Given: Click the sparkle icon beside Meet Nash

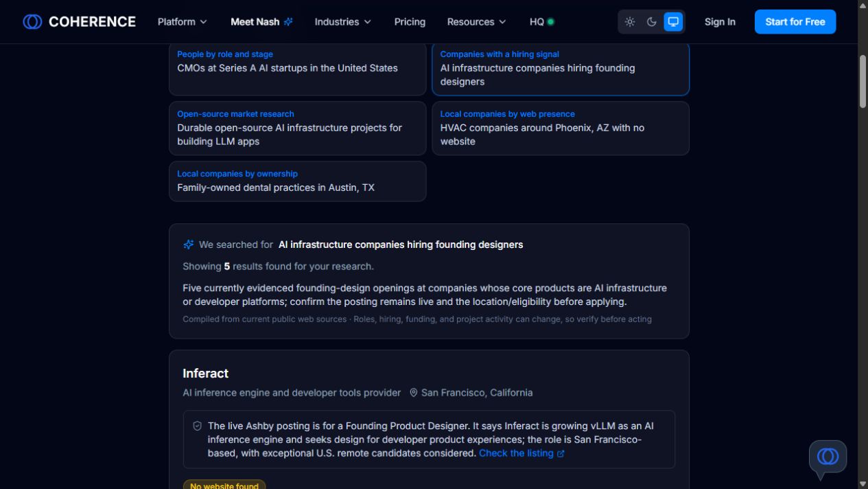Looking at the screenshot, I should (x=288, y=22).
